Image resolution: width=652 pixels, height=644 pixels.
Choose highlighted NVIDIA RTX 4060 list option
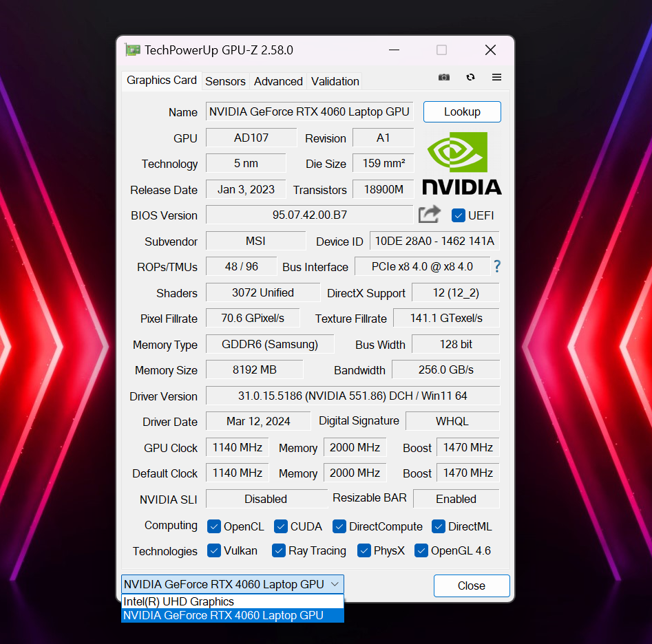[x=233, y=615]
